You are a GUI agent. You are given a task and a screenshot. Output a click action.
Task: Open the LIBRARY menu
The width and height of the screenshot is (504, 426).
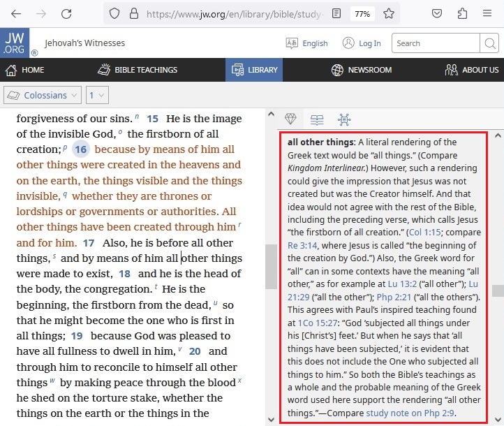(254, 70)
